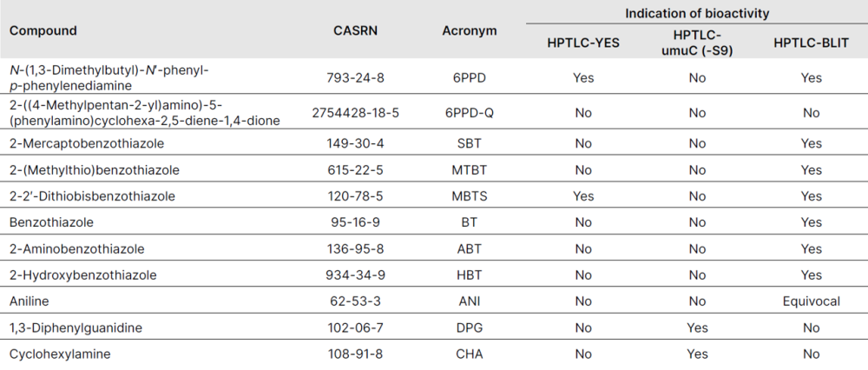The width and height of the screenshot is (868, 370).
Task: Click the Compound column header
Action: [43, 30]
